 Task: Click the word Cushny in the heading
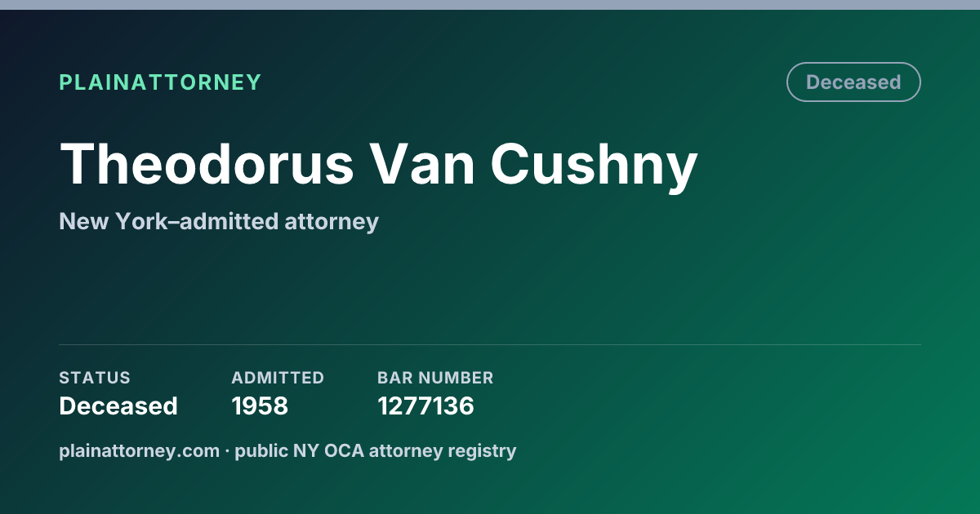[x=594, y=165]
